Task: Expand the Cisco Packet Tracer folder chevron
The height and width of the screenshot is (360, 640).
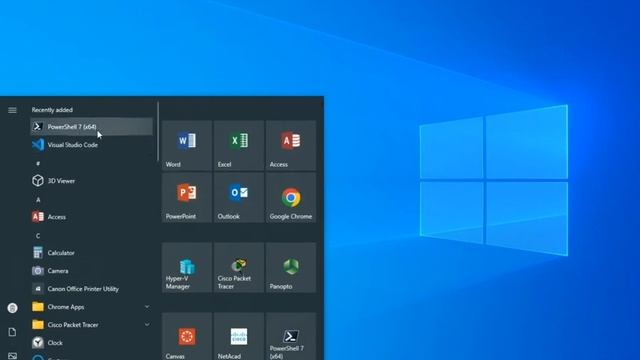Action: [x=147, y=324]
